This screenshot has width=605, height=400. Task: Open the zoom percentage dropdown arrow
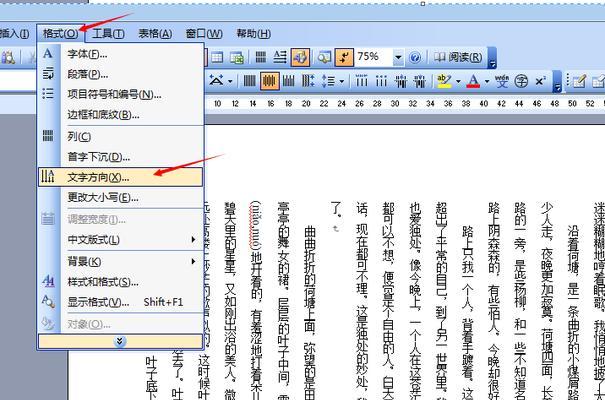pos(398,57)
